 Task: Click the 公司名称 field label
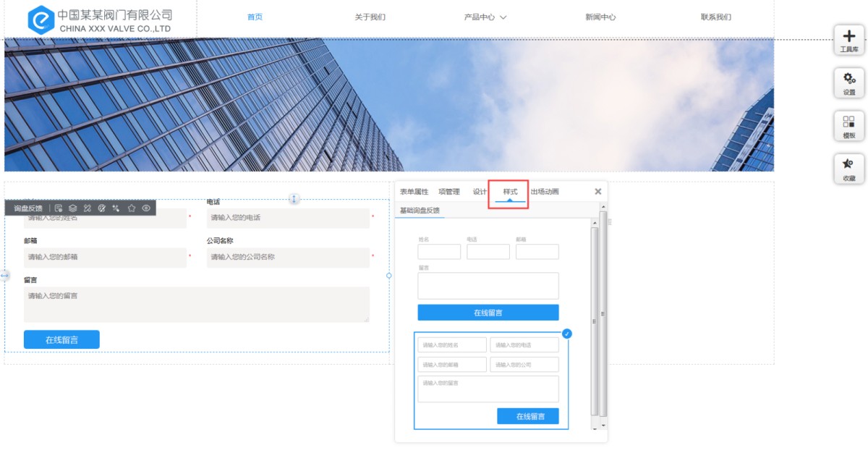pos(220,241)
